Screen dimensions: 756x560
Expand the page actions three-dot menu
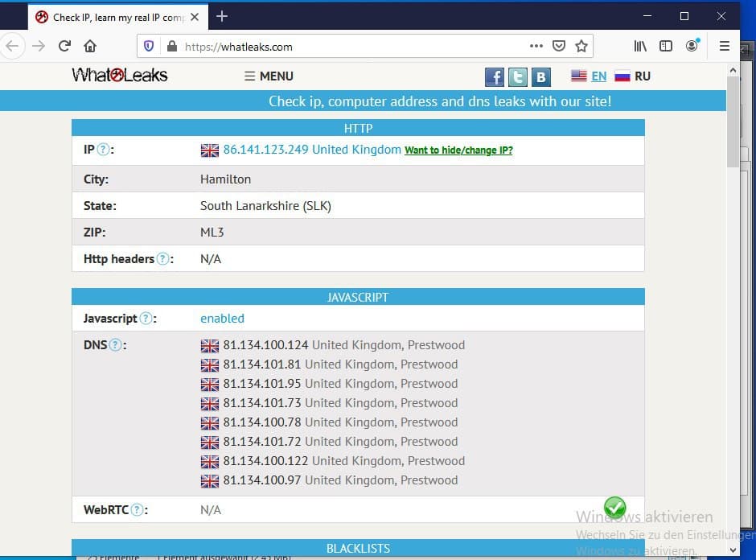[536, 47]
